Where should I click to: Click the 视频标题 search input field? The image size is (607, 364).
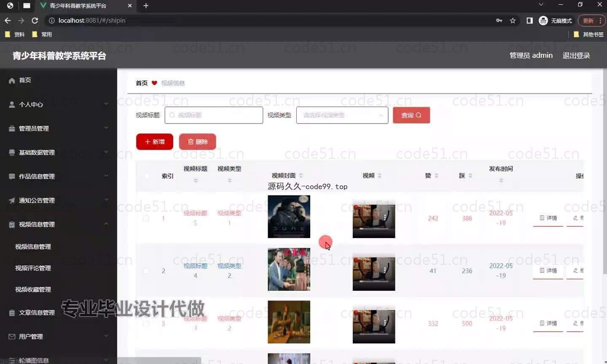coord(214,115)
